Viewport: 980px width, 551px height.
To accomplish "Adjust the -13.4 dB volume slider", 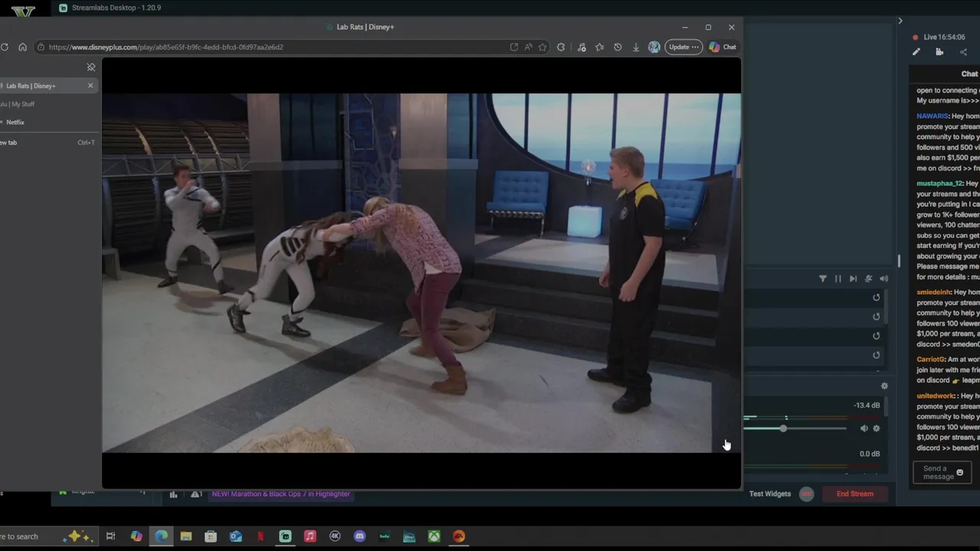I will [x=796, y=429].
